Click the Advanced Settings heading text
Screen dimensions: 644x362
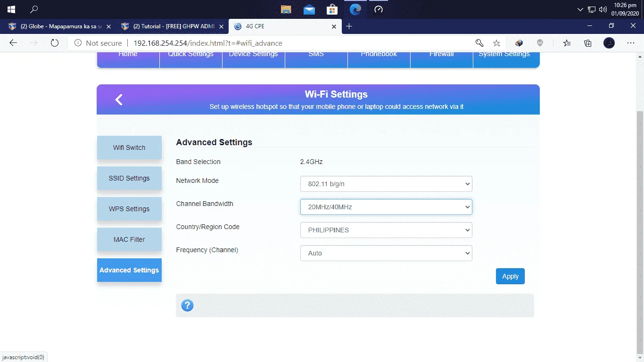[x=214, y=142]
